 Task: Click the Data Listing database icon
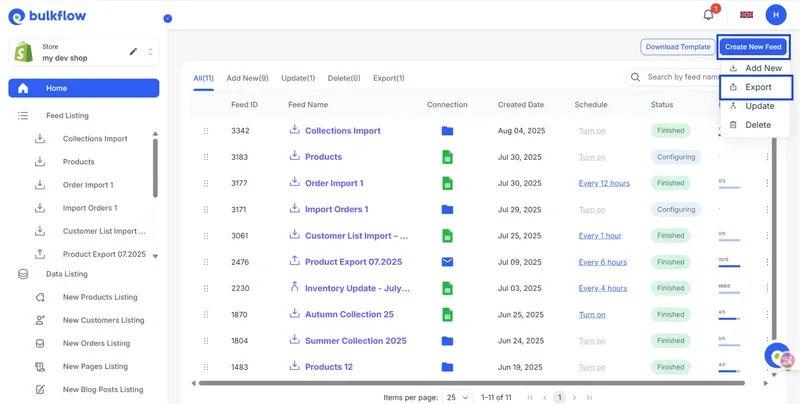click(x=23, y=274)
